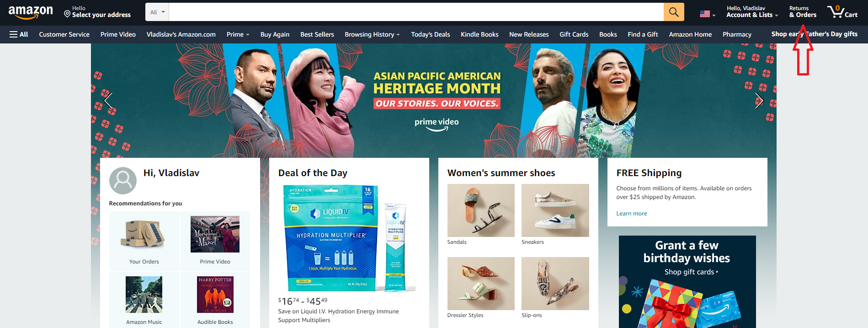
Task: Open the All hamburger menu
Action: pyautogui.click(x=19, y=34)
